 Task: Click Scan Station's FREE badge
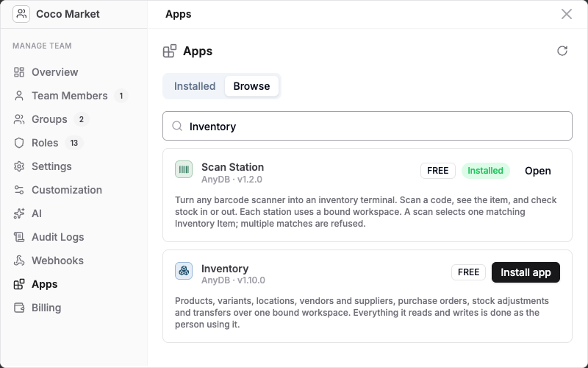(437, 171)
